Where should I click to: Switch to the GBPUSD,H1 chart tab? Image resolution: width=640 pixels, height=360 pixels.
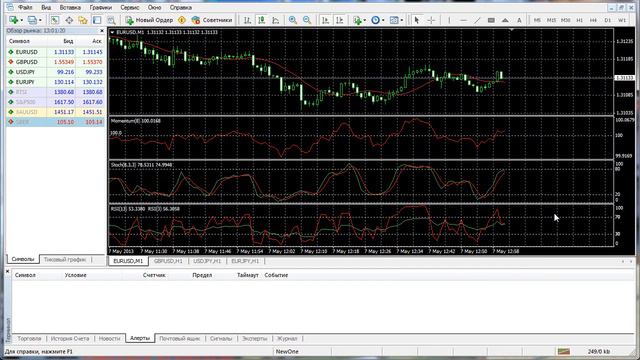[x=168, y=261]
